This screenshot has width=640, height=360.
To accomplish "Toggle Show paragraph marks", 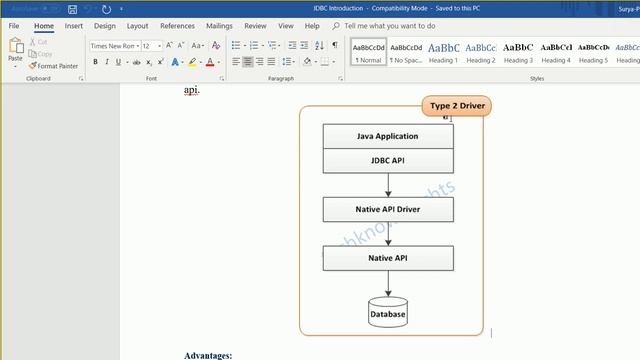I will 335,45.
